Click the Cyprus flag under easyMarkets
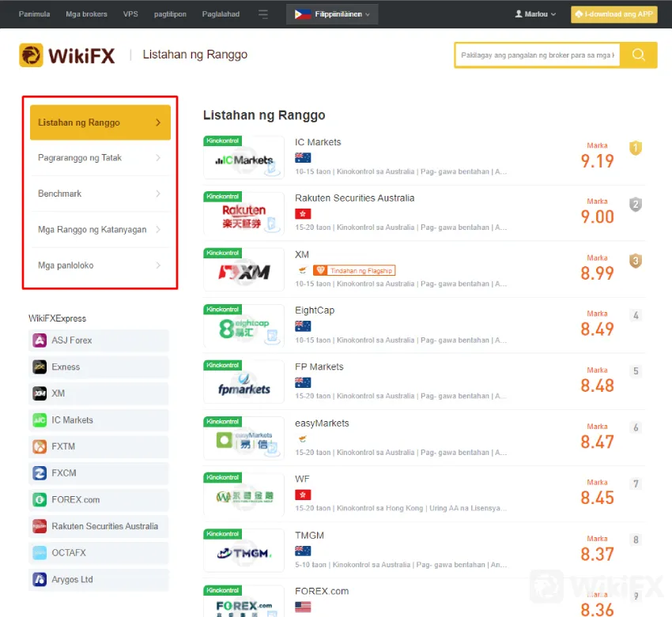 [303, 438]
